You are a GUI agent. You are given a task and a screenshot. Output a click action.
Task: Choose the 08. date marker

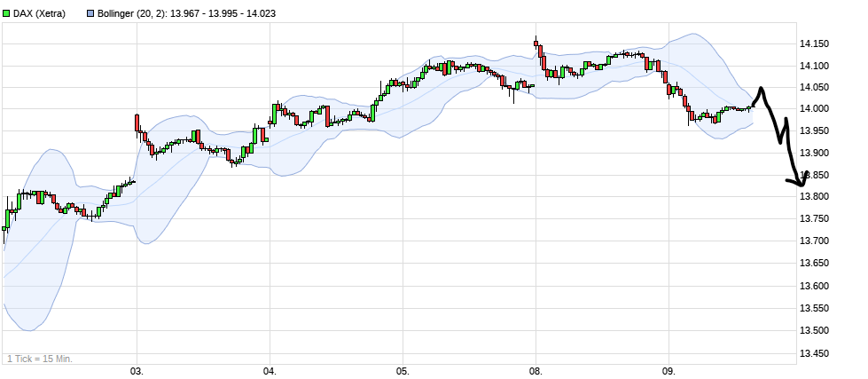536,370
